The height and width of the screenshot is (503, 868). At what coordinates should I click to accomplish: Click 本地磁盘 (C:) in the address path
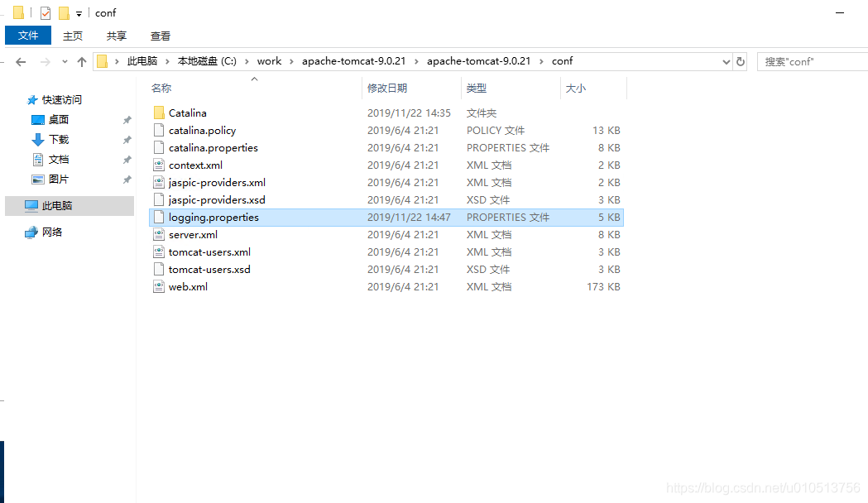click(x=207, y=61)
